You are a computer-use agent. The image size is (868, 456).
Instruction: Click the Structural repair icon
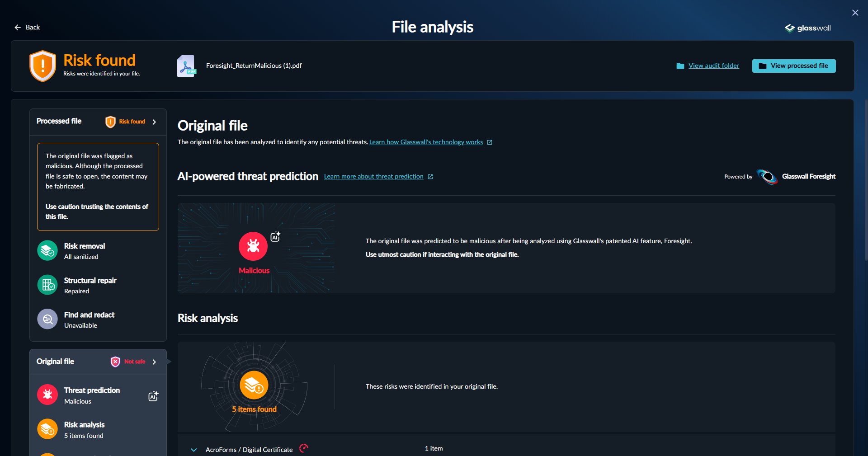tap(47, 285)
